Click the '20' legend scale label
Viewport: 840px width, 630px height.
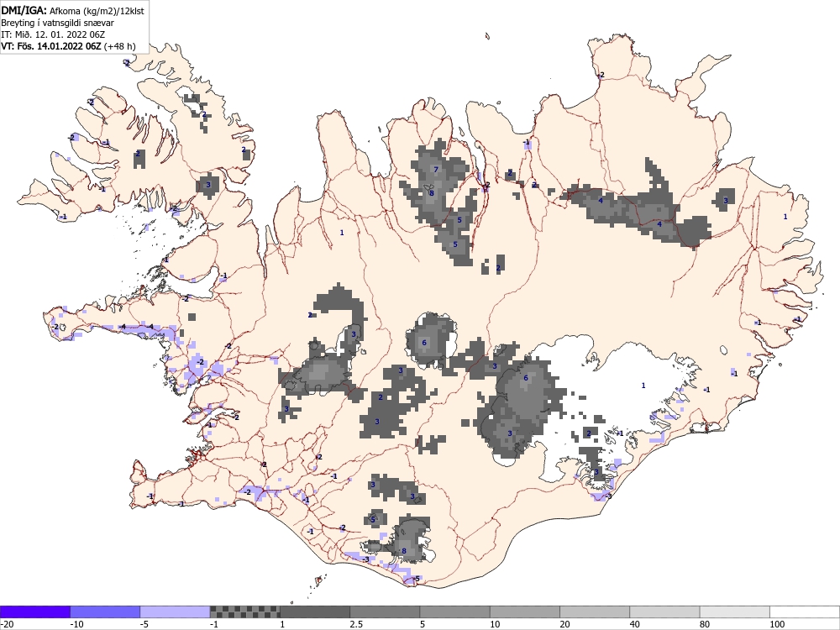(x=565, y=624)
